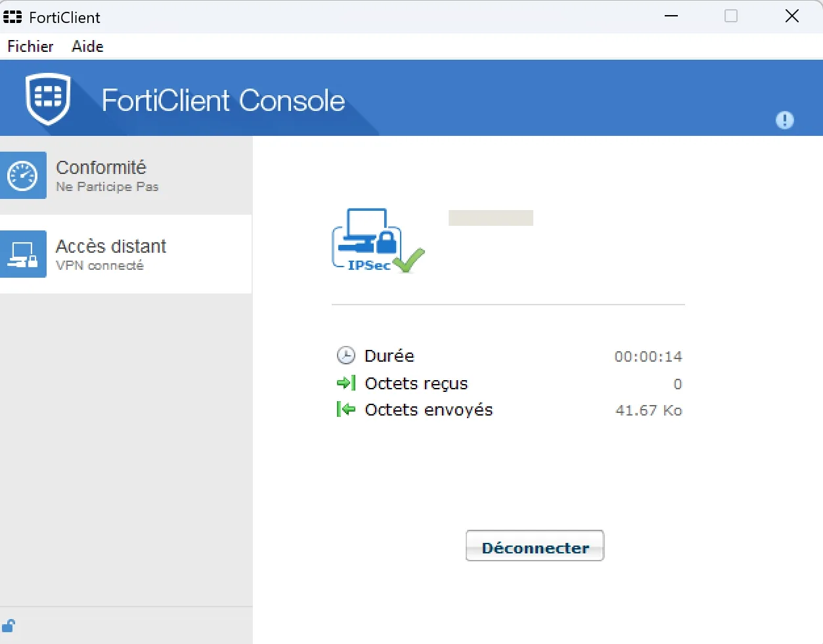Click the FortiClient shield logo
823x644 pixels.
pos(48,99)
